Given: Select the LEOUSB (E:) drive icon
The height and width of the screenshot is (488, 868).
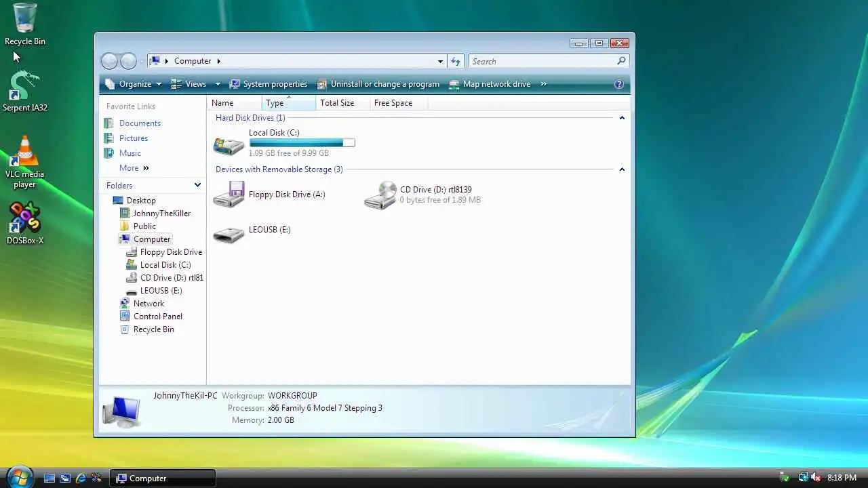Looking at the screenshot, I should [x=229, y=235].
